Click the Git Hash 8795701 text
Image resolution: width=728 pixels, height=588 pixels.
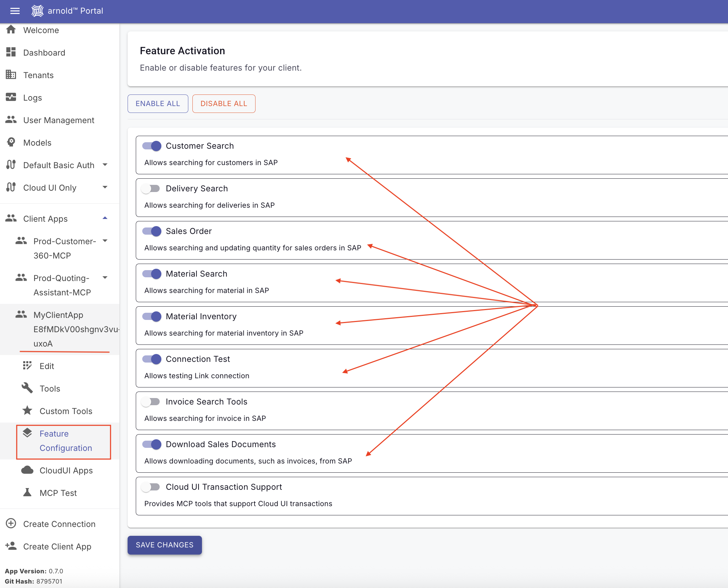(33, 581)
